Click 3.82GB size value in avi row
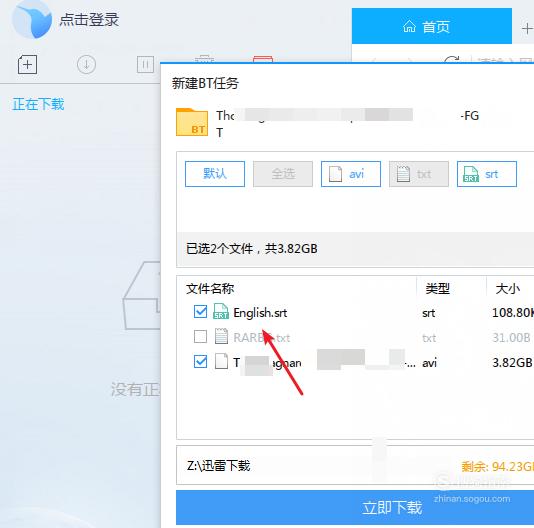Viewport: 534px width, 528px height. point(512,362)
